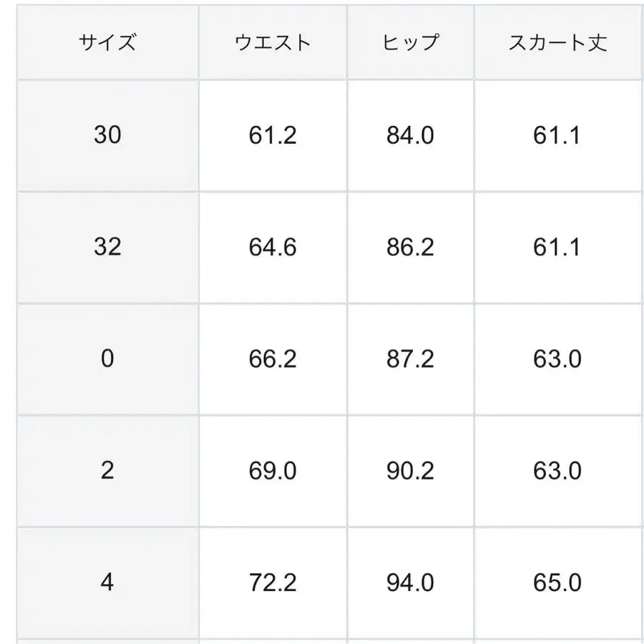Click the size 0 row label

(107, 358)
